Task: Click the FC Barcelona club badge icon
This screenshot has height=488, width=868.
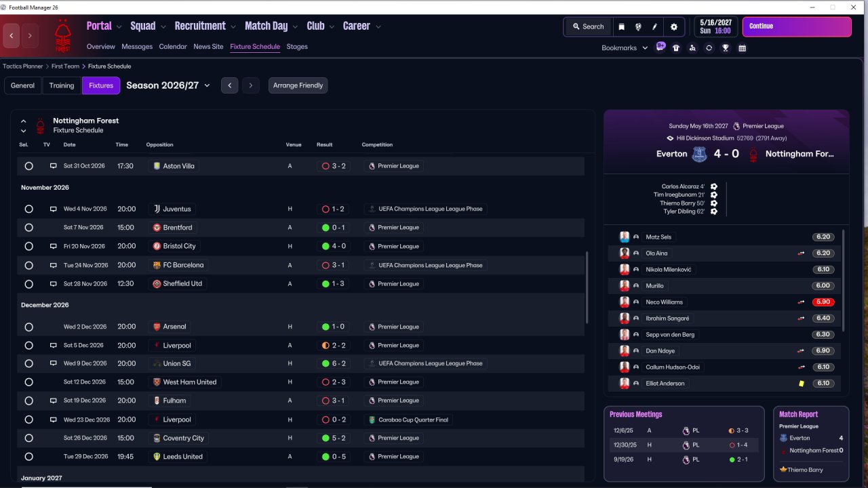Action: click(x=157, y=265)
